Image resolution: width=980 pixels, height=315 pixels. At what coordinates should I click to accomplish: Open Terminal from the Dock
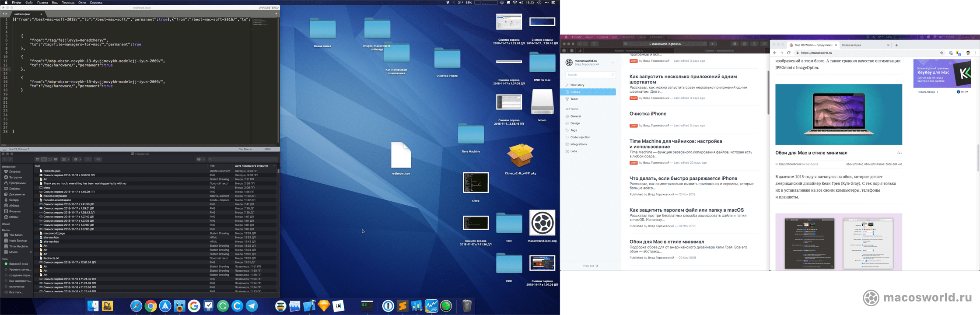click(x=367, y=306)
